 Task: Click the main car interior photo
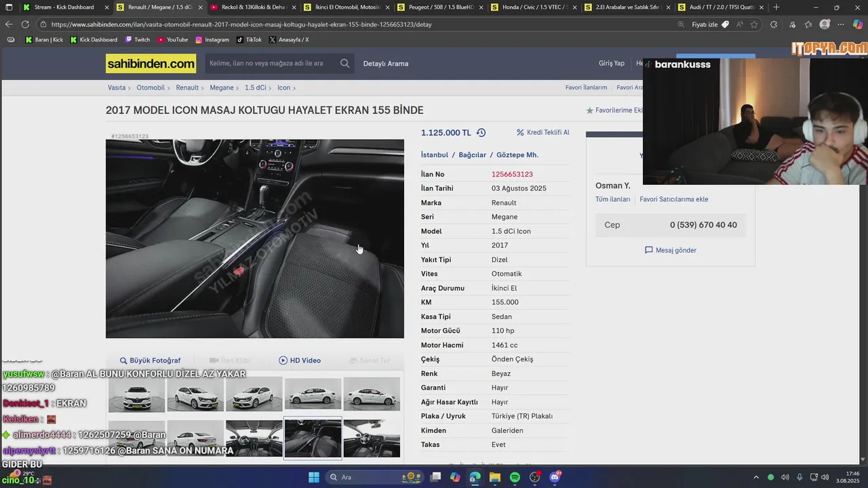[255, 239]
